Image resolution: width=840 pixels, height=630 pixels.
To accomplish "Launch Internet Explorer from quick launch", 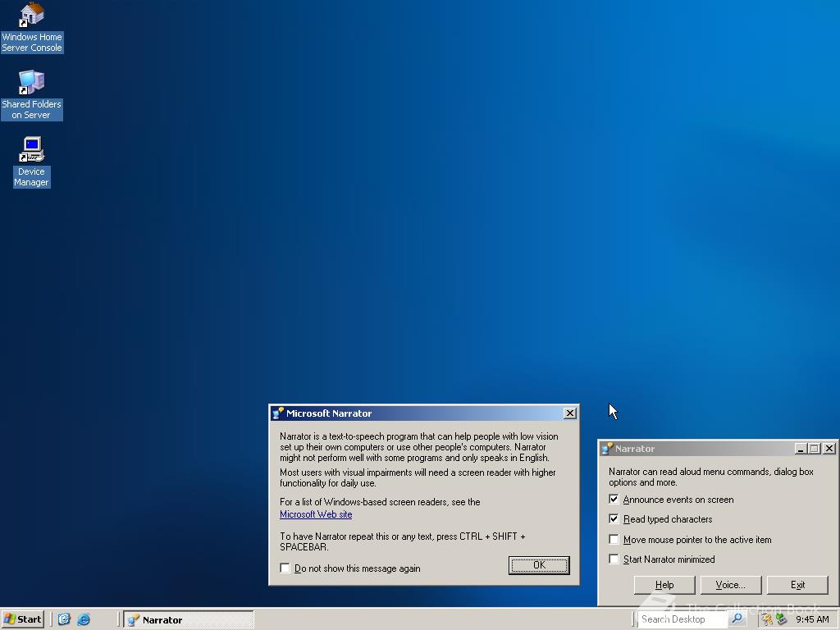I will click(x=84, y=619).
